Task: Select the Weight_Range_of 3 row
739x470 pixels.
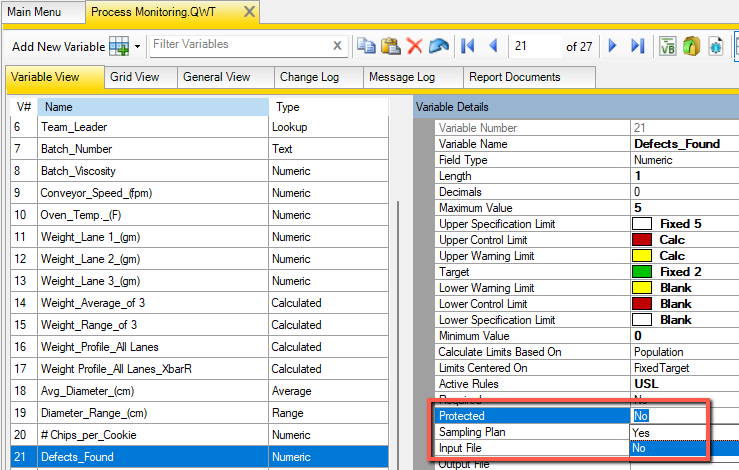Action: [199, 325]
